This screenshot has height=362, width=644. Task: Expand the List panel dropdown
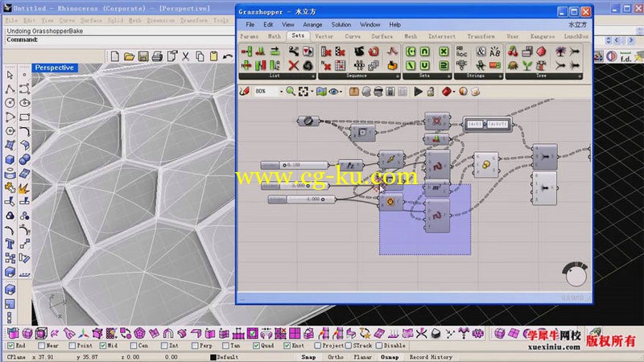[x=313, y=76]
